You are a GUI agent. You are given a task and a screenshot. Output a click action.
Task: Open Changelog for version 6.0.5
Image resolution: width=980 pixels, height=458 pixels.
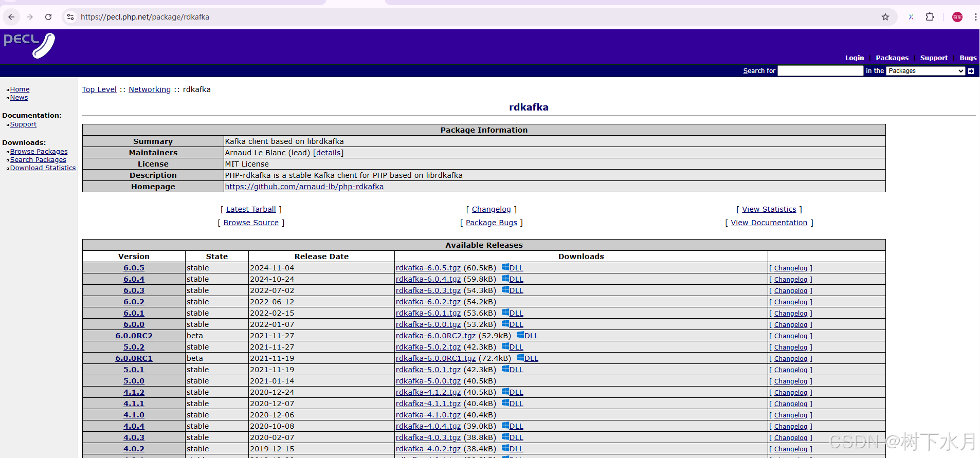pos(791,268)
